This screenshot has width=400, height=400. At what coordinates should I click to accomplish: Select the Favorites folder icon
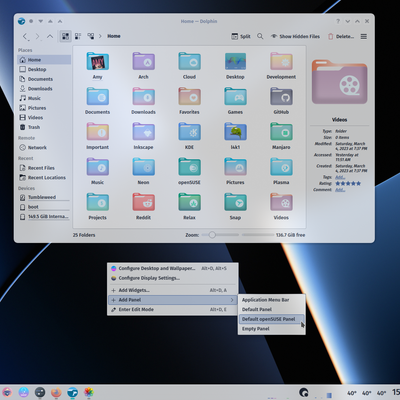pyautogui.click(x=189, y=97)
